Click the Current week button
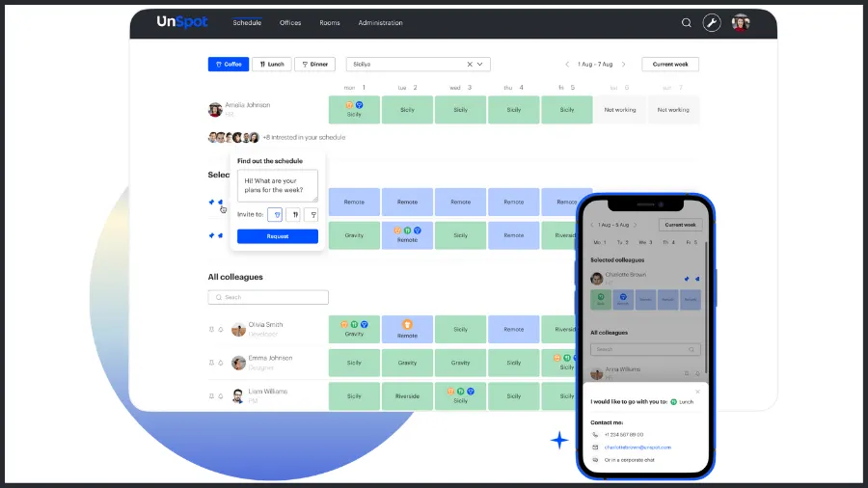Screen dimensions: 868x488 (x=670, y=65)
